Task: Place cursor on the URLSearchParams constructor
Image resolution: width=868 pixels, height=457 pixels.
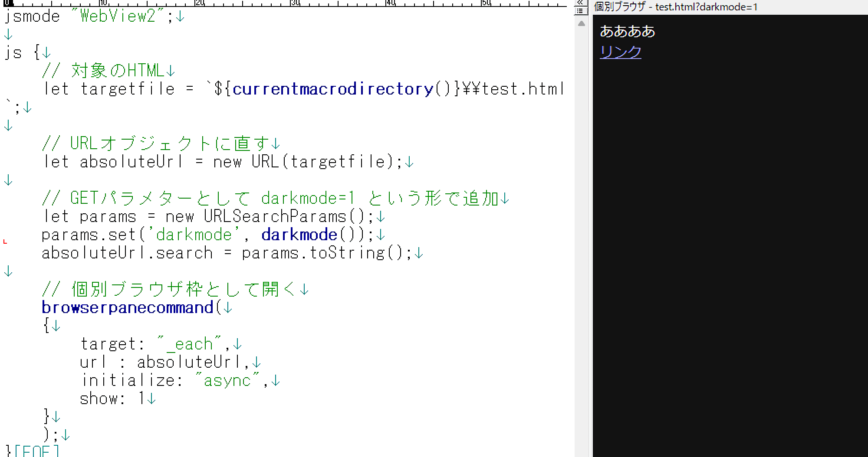Action: pyautogui.click(x=275, y=216)
